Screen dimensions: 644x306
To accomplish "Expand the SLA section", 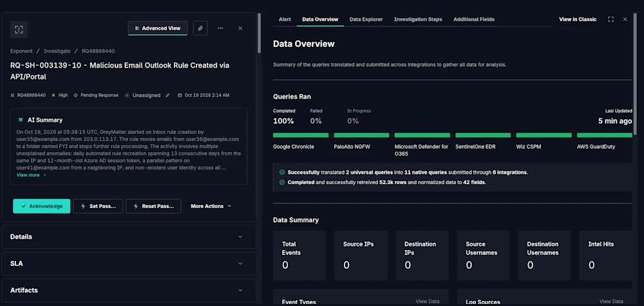I will pyautogui.click(x=129, y=263).
